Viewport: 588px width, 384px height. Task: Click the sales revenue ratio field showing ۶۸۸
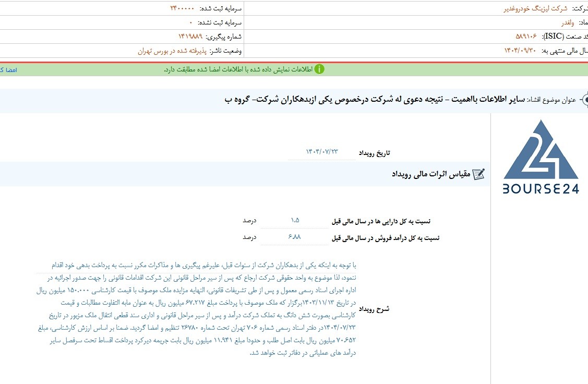[295, 237]
